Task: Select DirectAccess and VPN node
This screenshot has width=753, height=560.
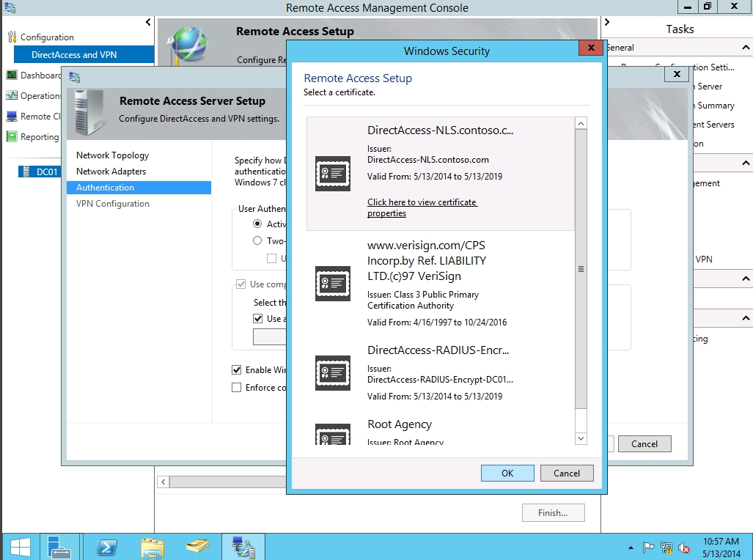Action: point(84,54)
